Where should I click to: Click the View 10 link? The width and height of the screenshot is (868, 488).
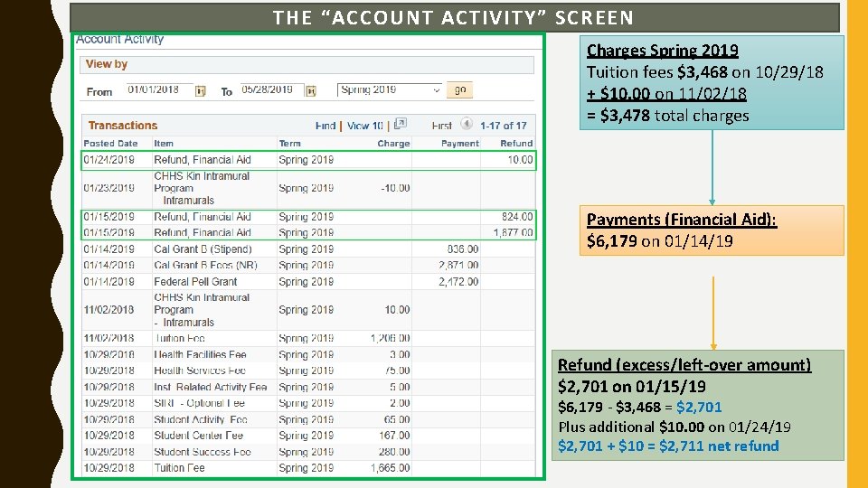click(x=365, y=127)
